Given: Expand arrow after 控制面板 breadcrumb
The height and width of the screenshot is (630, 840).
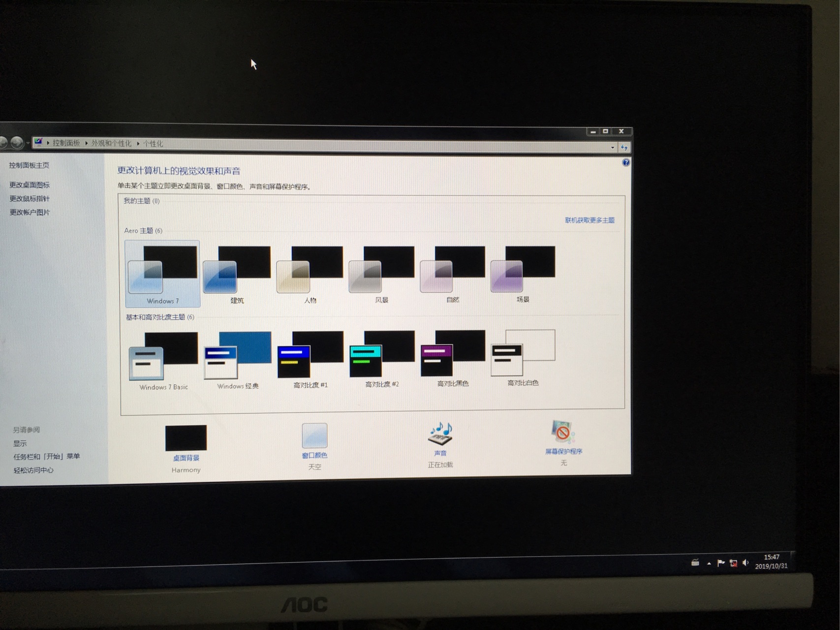Looking at the screenshot, I should point(86,143).
